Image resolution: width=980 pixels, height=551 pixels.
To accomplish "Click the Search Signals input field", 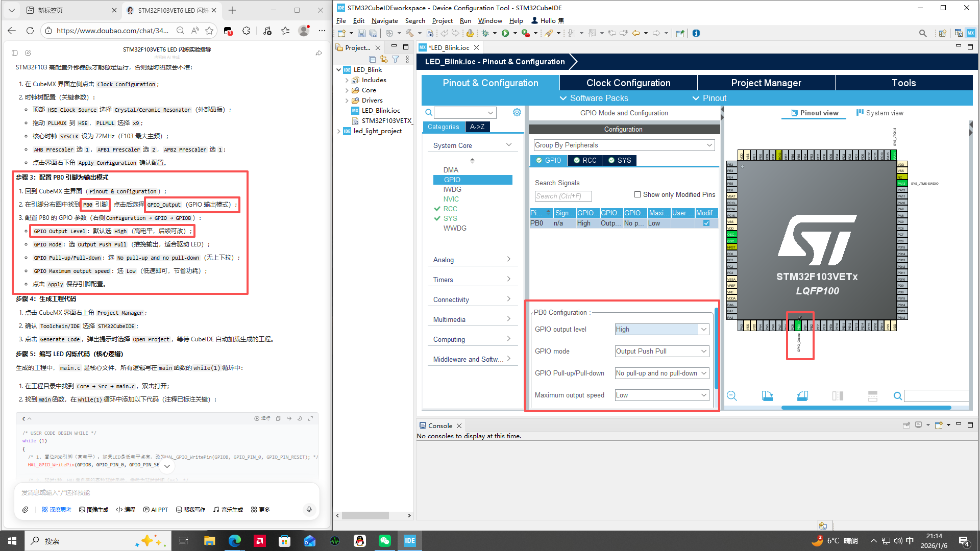I will click(563, 196).
